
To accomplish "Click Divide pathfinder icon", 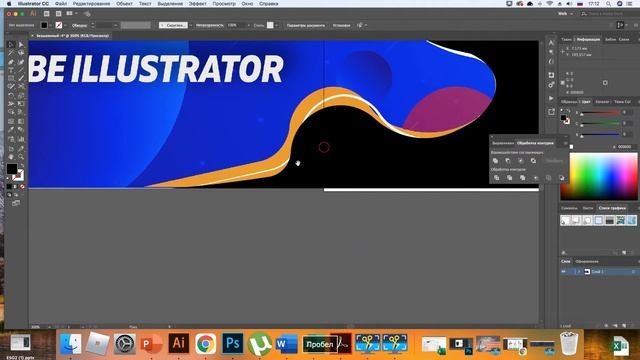I will click(496, 178).
